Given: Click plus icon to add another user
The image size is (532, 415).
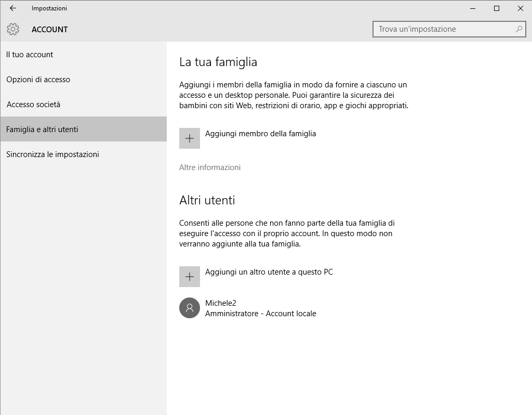Looking at the screenshot, I should tap(189, 277).
